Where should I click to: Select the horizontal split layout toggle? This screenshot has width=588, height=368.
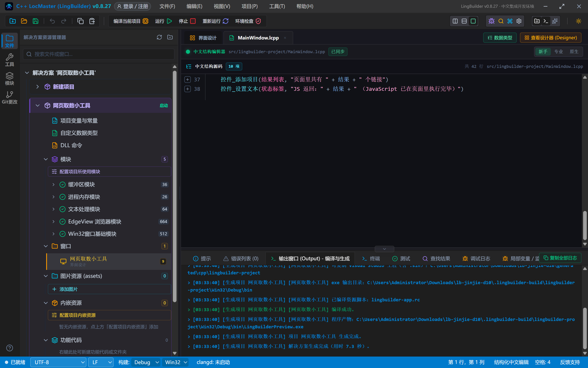[x=464, y=21]
